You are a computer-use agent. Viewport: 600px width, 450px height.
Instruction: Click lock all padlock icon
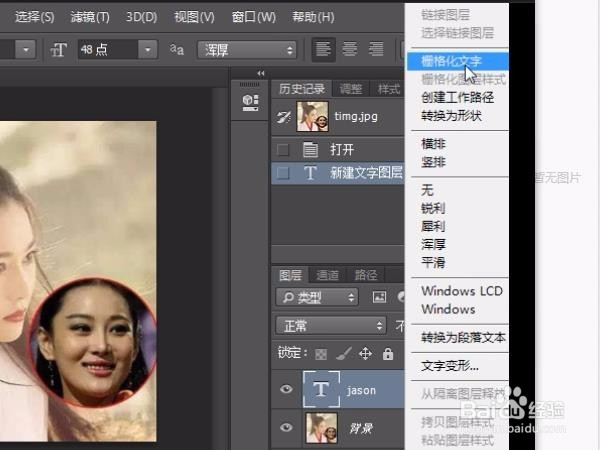[388, 354]
